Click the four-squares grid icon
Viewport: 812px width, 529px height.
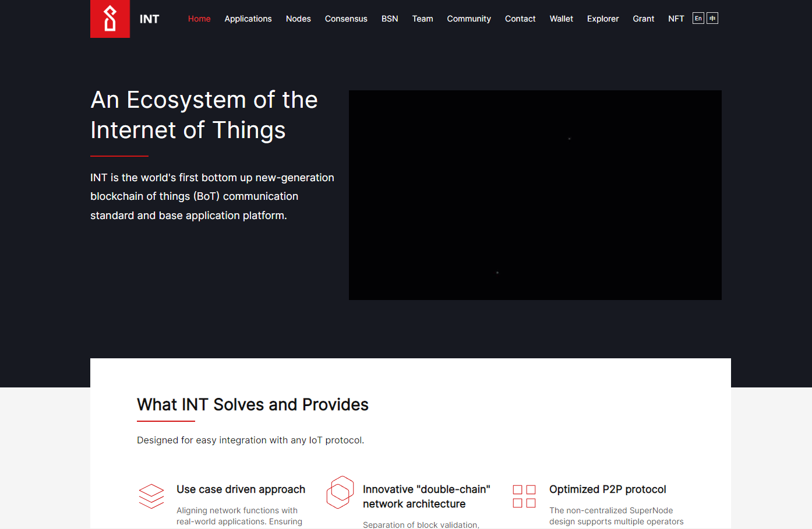click(524, 496)
